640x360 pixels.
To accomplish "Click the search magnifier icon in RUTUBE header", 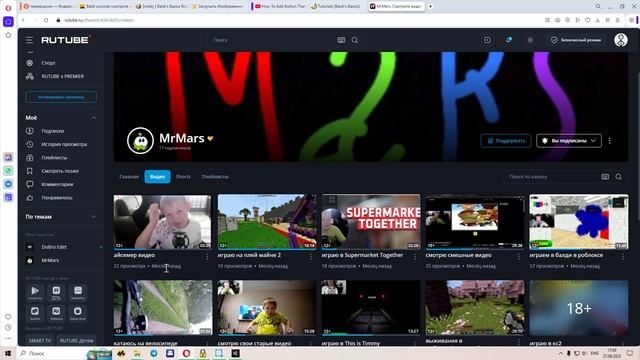I will coord(355,40).
